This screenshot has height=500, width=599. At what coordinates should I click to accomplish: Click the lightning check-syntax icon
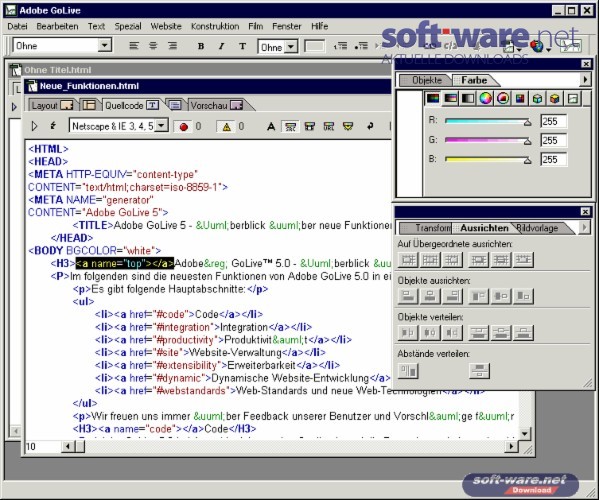(x=53, y=126)
